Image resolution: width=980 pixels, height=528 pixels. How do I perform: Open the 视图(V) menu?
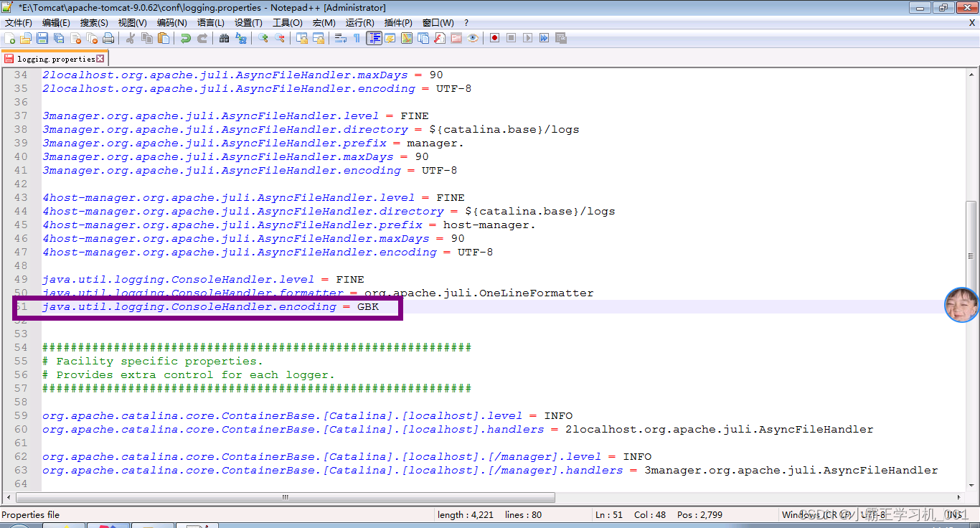133,23
